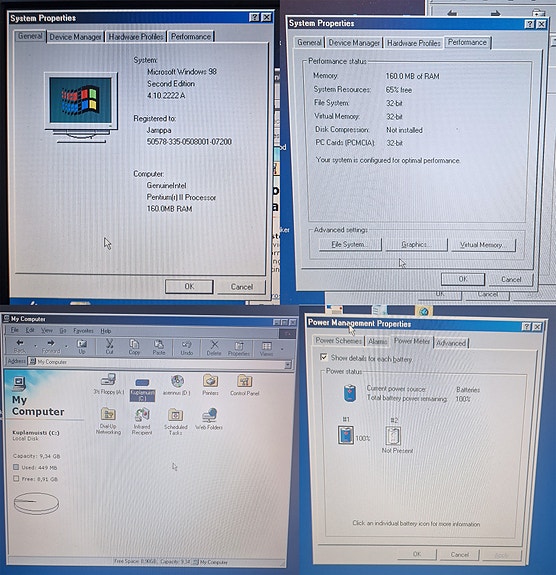
Task: Switch to Advanced tab in Power Management
Action: pyautogui.click(x=451, y=343)
